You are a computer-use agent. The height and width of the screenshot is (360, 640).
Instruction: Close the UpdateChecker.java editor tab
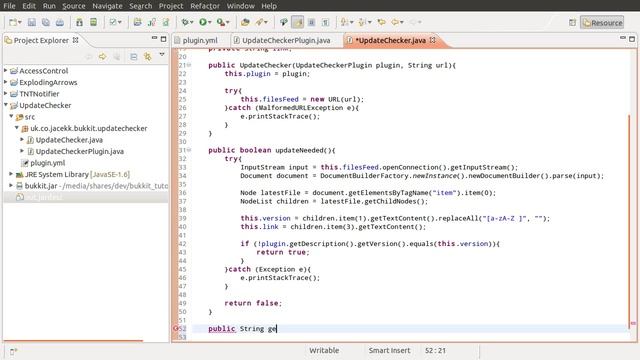pyautogui.click(x=433, y=40)
